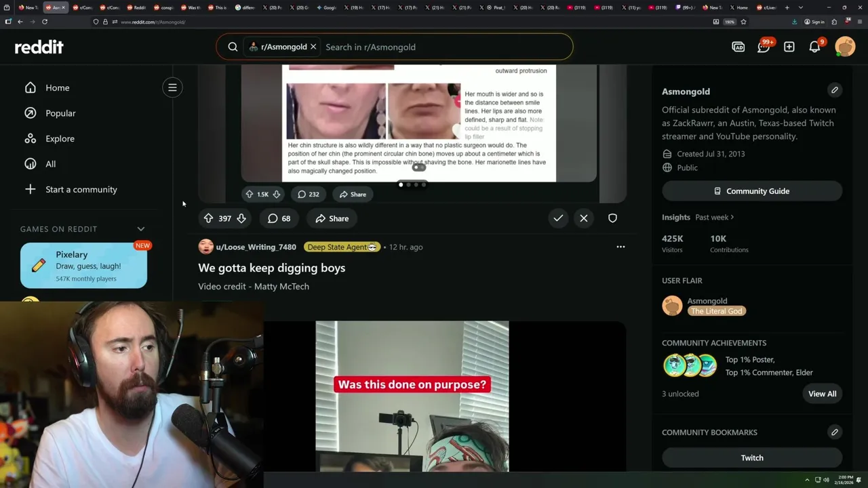The height and width of the screenshot is (488, 868).
Task: Click View All achievements
Action: [822, 394]
